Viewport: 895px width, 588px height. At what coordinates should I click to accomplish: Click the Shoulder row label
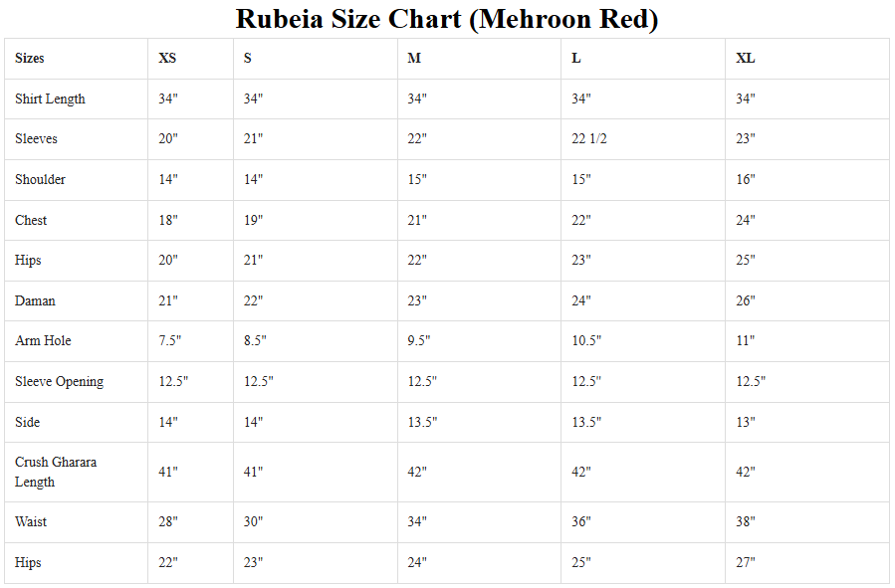tap(41, 180)
